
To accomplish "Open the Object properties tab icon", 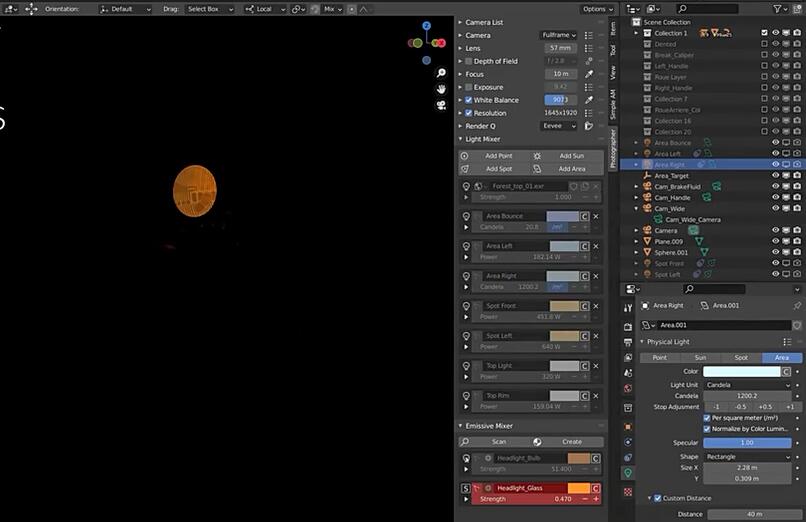I will coord(628,426).
